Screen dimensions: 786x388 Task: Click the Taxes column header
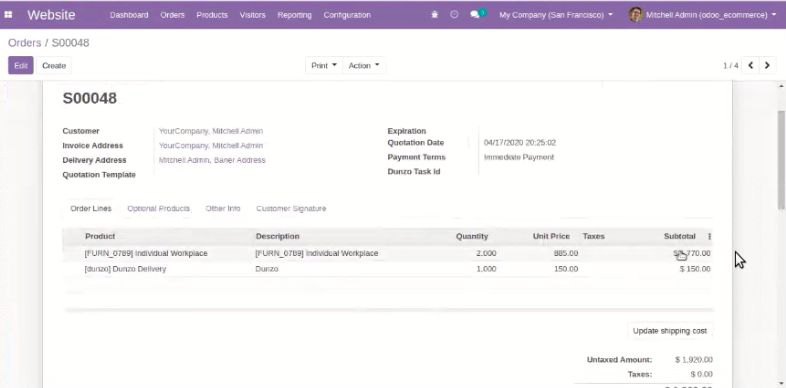pos(594,236)
